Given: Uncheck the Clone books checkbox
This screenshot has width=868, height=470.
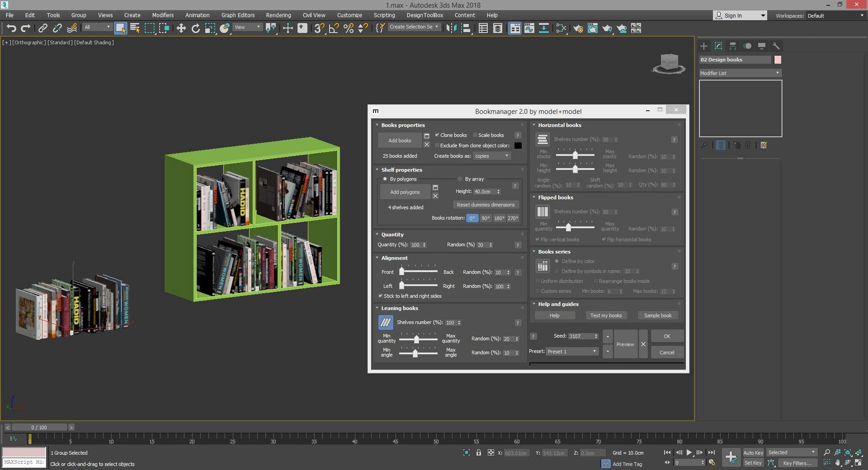Looking at the screenshot, I should point(437,135).
